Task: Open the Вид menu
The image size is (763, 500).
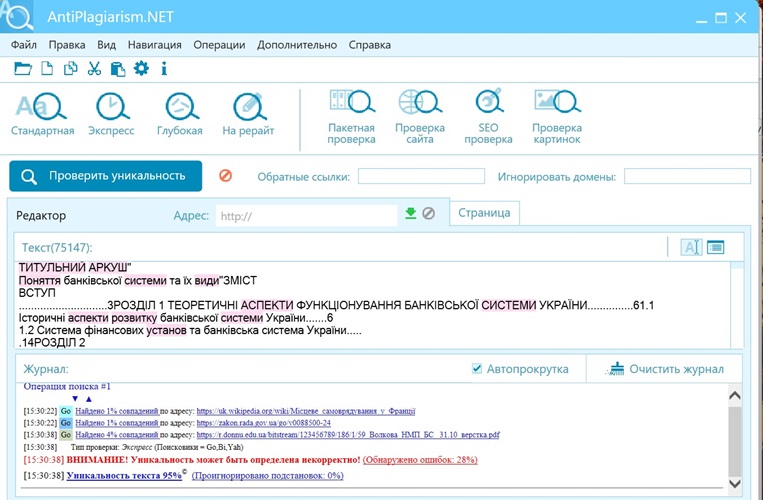Action: tap(106, 45)
